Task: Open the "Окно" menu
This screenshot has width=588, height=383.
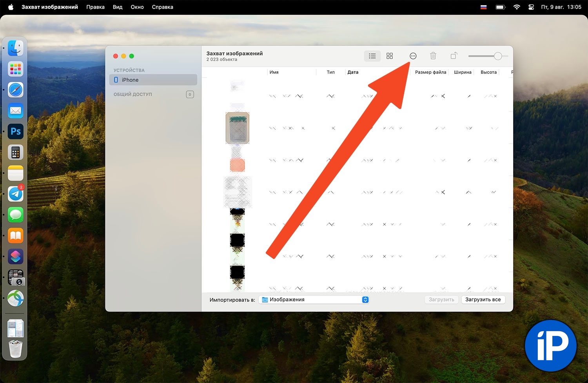Action: 137,7
